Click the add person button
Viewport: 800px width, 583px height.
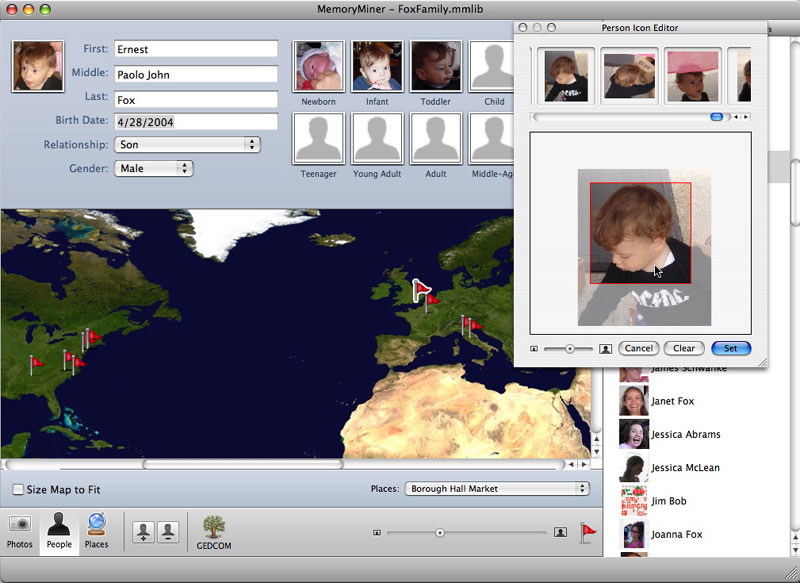(x=143, y=532)
